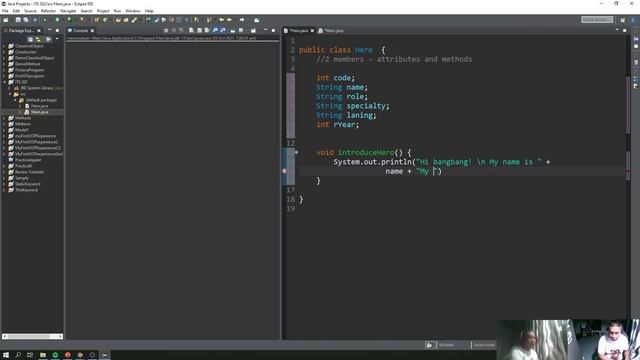
Task: Select the Review Tutorials project
Action: click(x=29, y=172)
